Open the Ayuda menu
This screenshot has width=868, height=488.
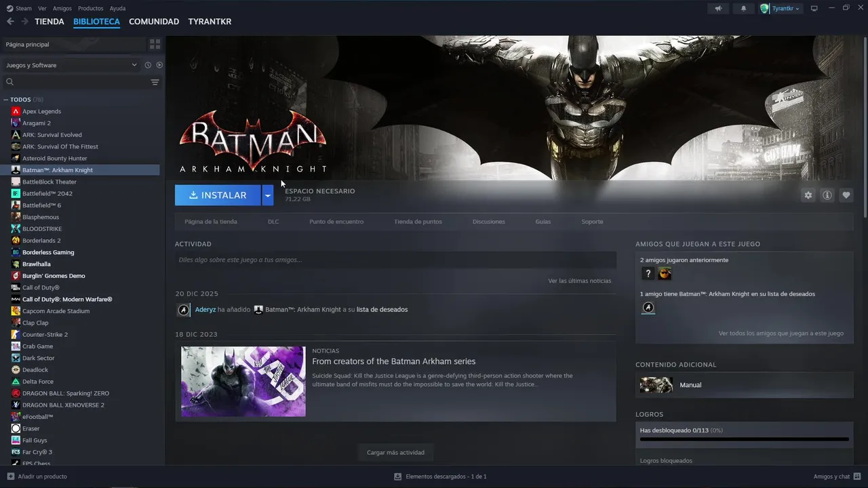click(x=118, y=8)
